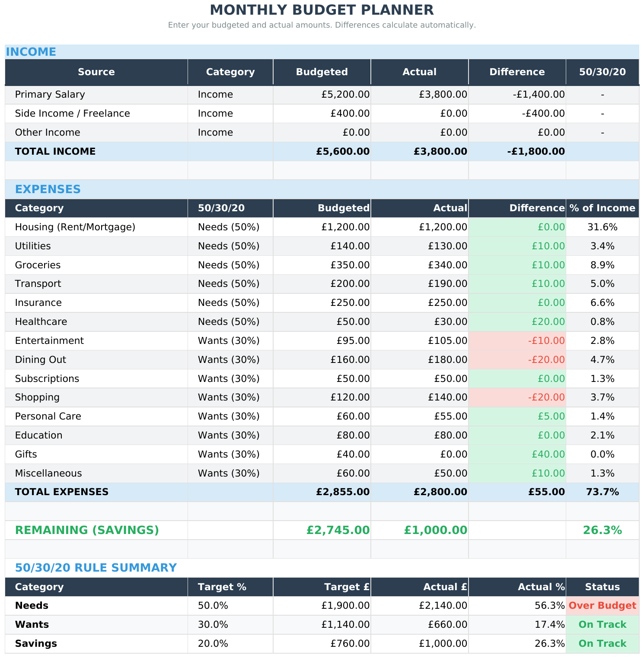Click total expenses budgeted £2,855.00
Screen dimensions: 644x658
[x=322, y=492]
